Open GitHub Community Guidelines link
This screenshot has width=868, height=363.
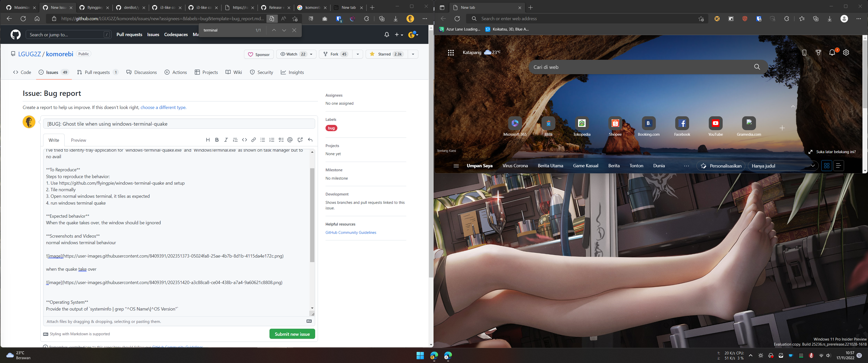click(350, 233)
